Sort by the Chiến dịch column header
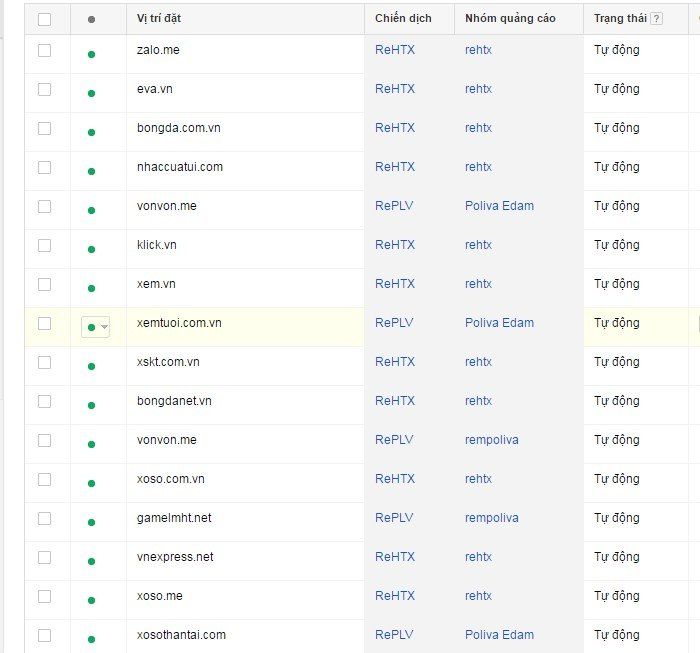This screenshot has width=700, height=653. [x=403, y=18]
